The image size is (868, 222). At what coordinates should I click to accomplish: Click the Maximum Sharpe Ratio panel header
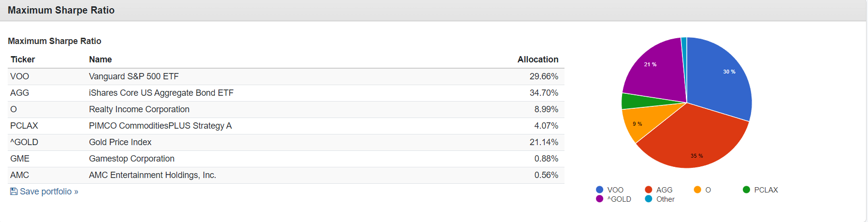pos(61,10)
